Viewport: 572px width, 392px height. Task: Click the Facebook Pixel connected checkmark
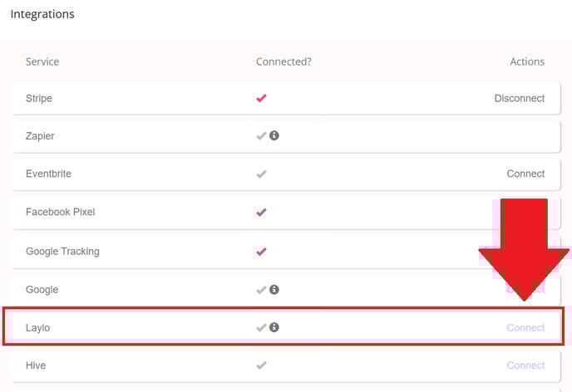(261, 212)
